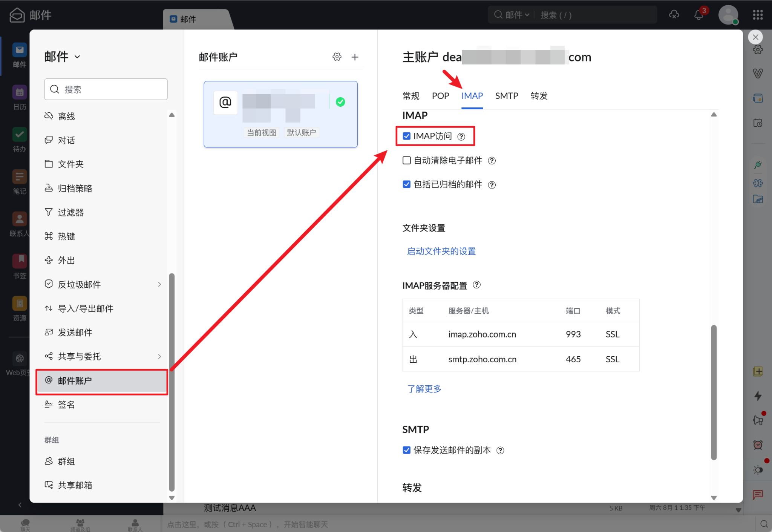Click the user profile avatar
The image size is (772, 532).
click(728, 15)
